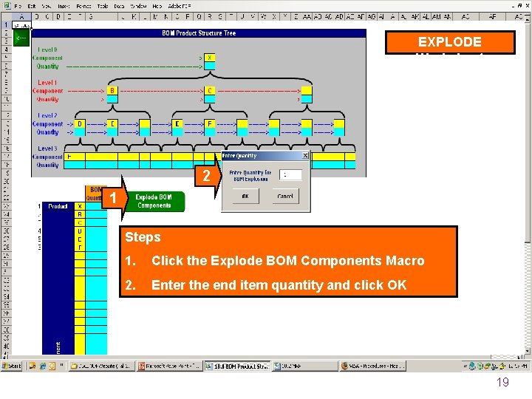Open the Window menu

coord(138,6)
